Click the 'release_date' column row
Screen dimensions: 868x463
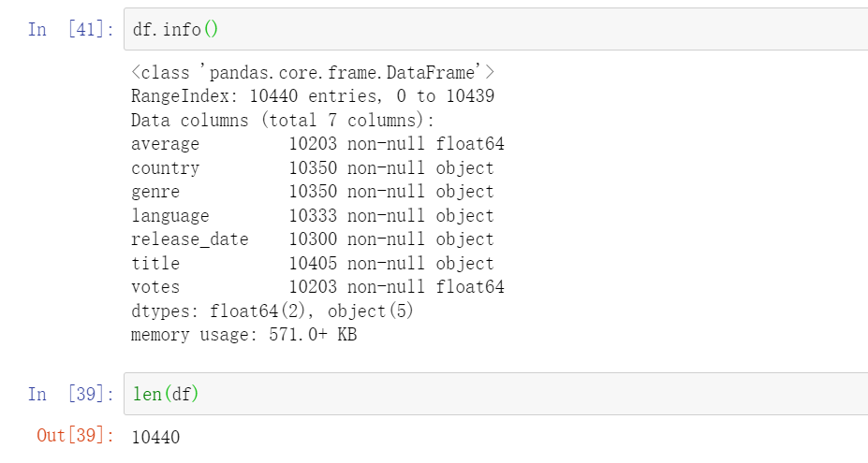click(312, 239)
